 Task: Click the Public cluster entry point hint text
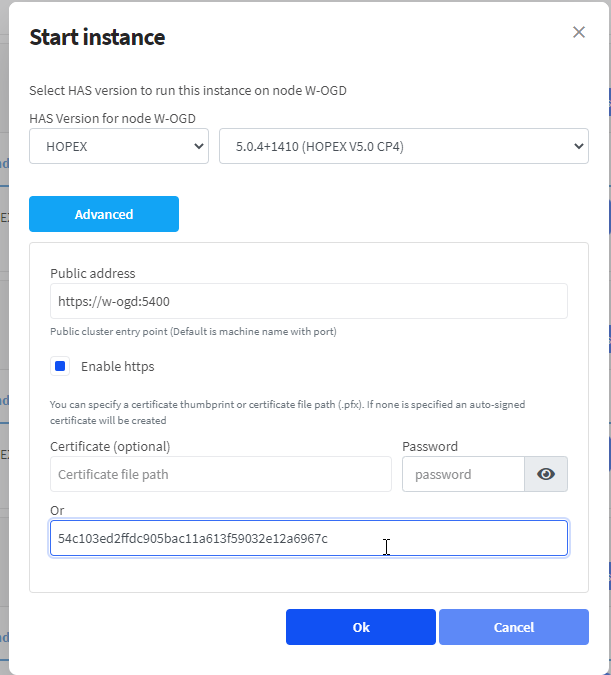point(193,331)
